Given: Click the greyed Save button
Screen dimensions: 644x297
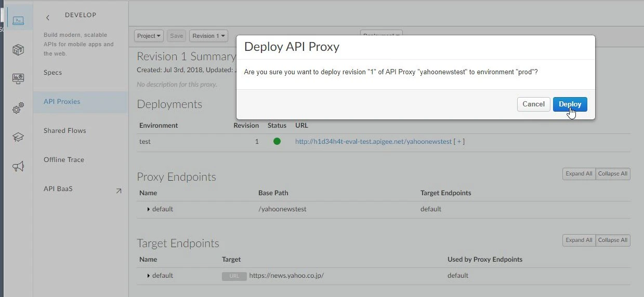Looking at the screenshot, I should click(177, 36).
